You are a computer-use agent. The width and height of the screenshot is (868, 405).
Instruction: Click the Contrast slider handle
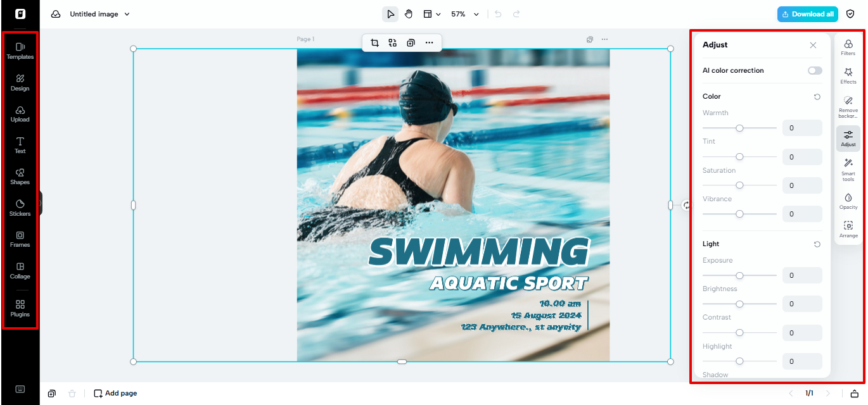coord(739,332)
